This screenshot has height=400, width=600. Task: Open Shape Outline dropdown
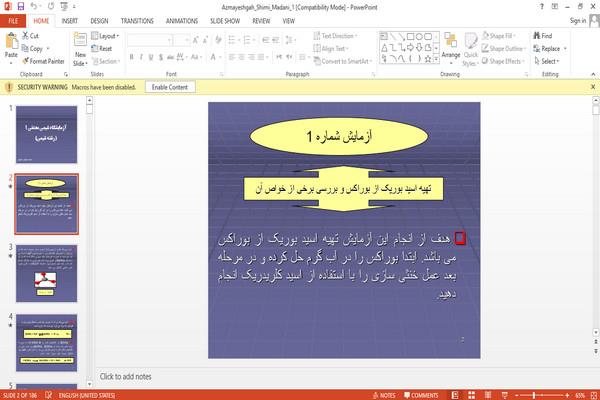point(504,49)
